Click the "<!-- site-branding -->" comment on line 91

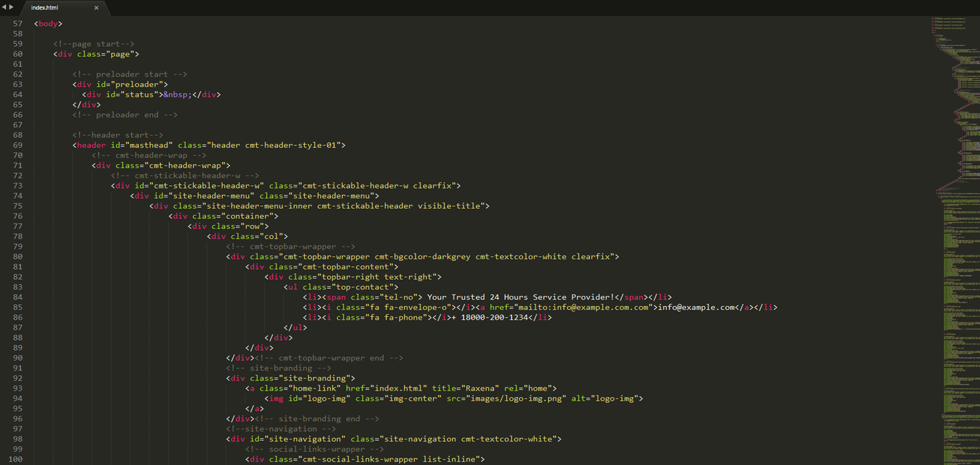[278, 368]
